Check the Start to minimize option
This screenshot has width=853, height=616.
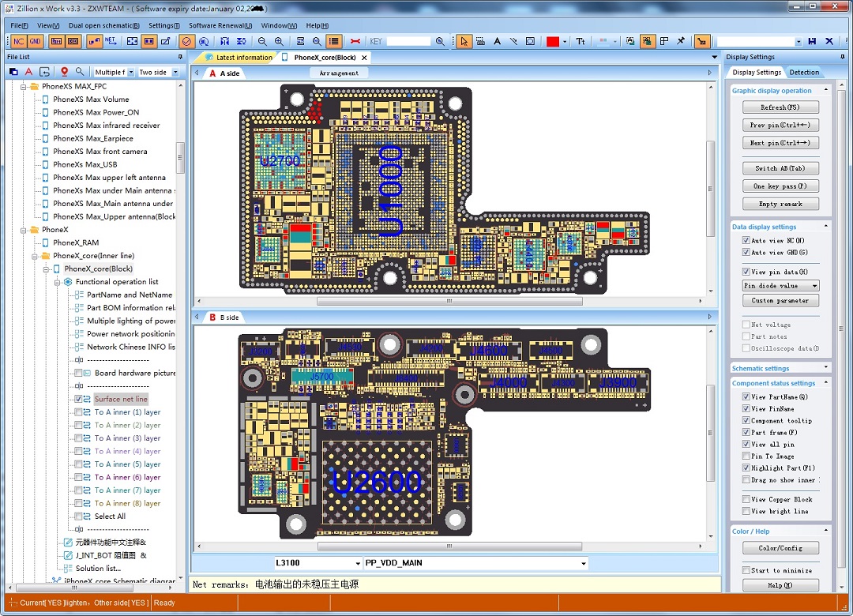click(x=748, y=569)
